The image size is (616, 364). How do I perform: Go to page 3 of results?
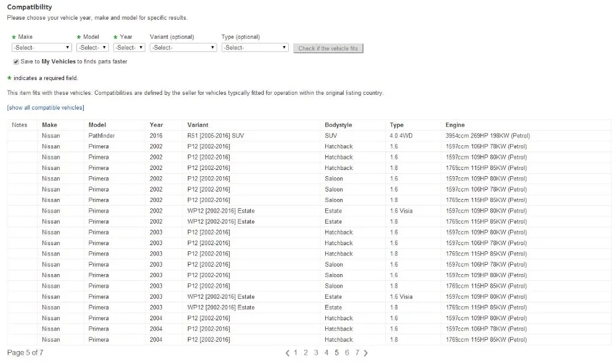point(316,353)
